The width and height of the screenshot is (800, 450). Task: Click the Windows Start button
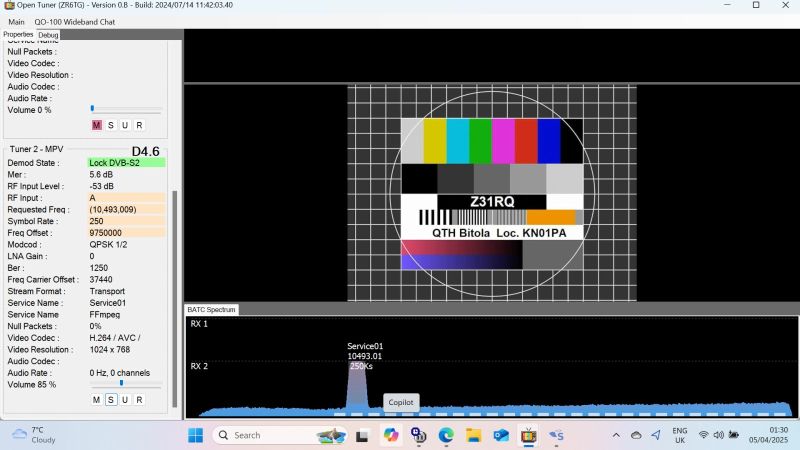pyautogui.click(x=195, y=435)
